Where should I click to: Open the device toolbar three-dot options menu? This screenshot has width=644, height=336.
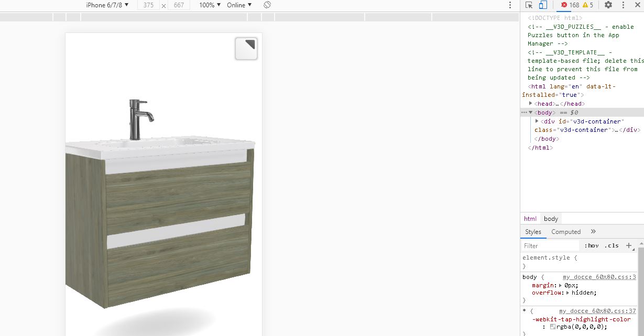coord(510,5)
